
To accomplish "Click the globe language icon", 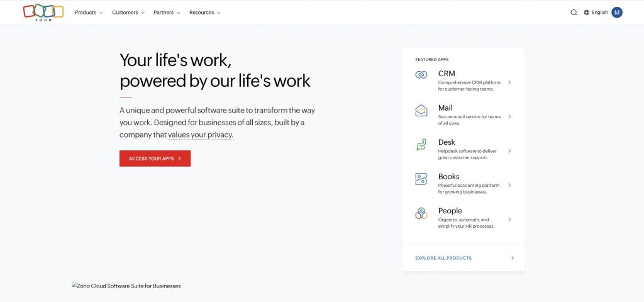I will point(587,13).
